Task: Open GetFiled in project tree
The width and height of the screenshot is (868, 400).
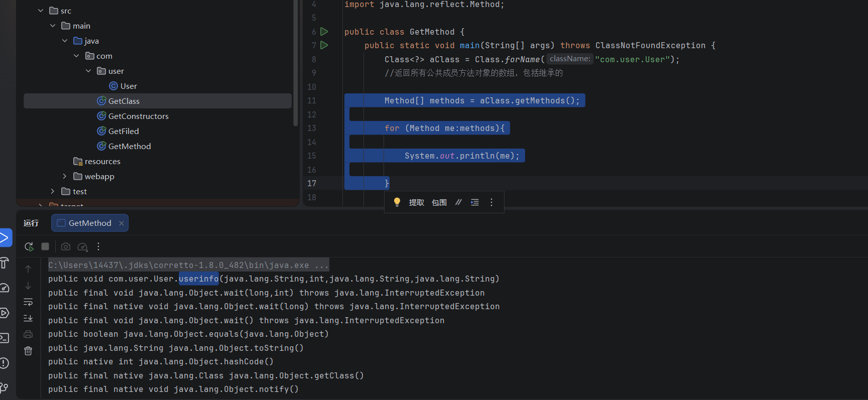Action: pyautogui.click(x=123, y=131)
